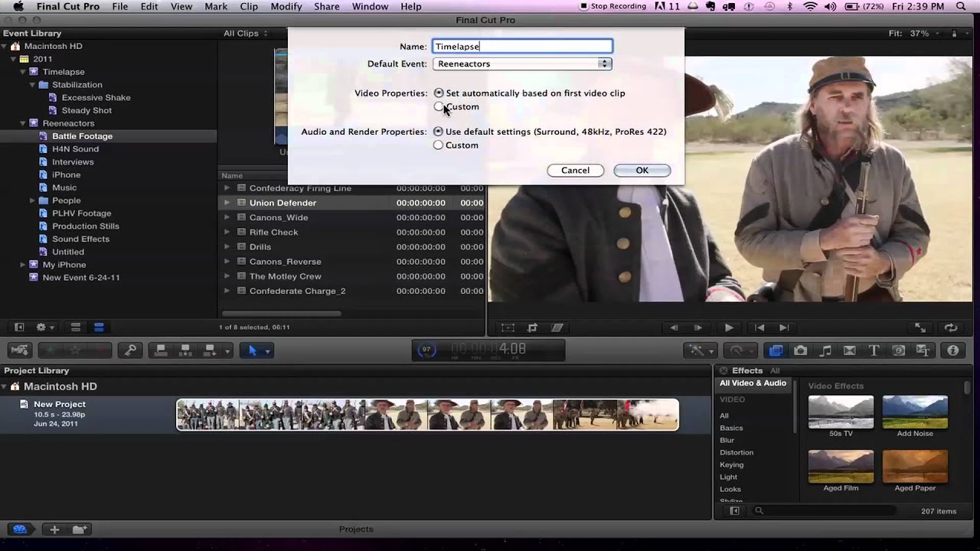
Task: Click OK in the new project dialog
Action: tap(642, 171)
